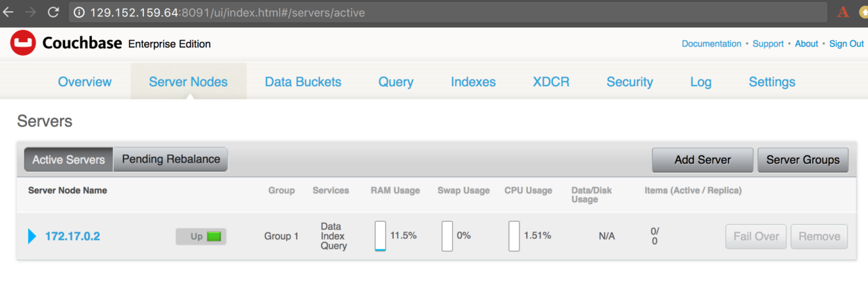Click the Couchbase logo icon
This screenshot has height=287, width=868.
click(x=23, y=44)
